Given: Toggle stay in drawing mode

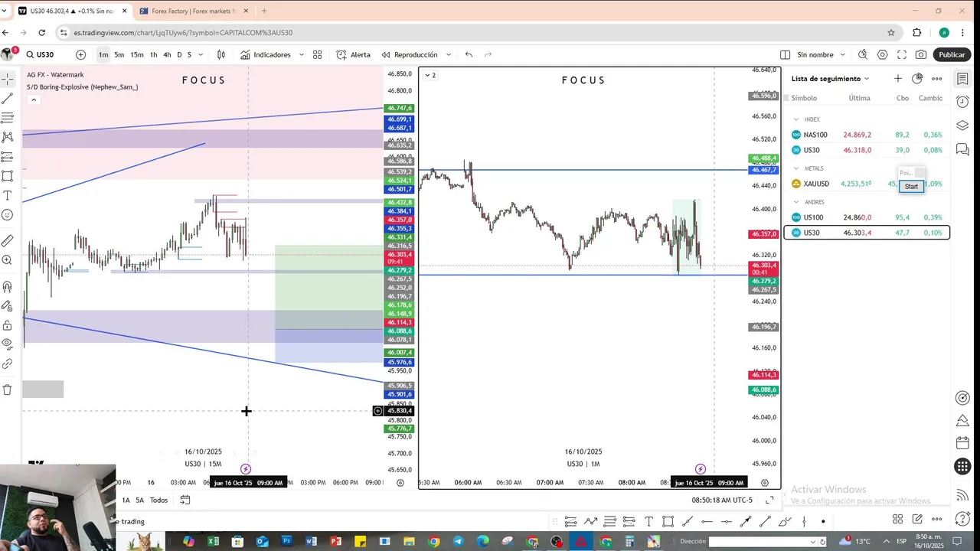Looking at the screenshot, I should tap(7, 306).
